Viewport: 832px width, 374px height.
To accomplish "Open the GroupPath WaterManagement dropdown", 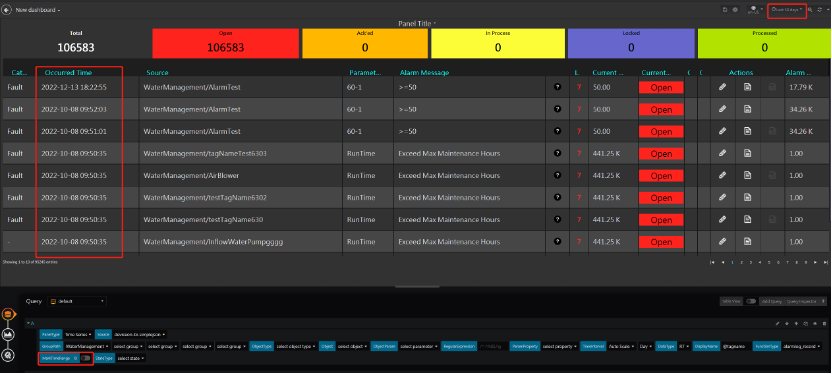I will (88, 346).
